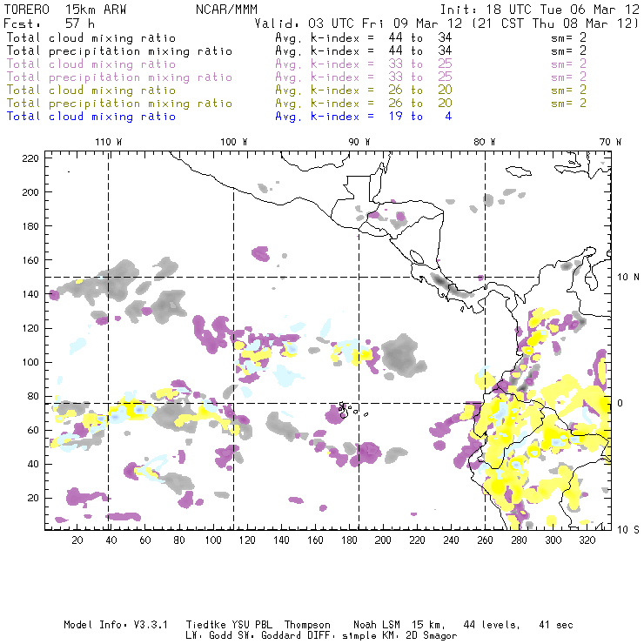Image resolution: width=644 pixels, height=644 pixels.
Task: Click the bottom x-axis '180' grid label
Action: pyautogui.click(x=349, y=540)
